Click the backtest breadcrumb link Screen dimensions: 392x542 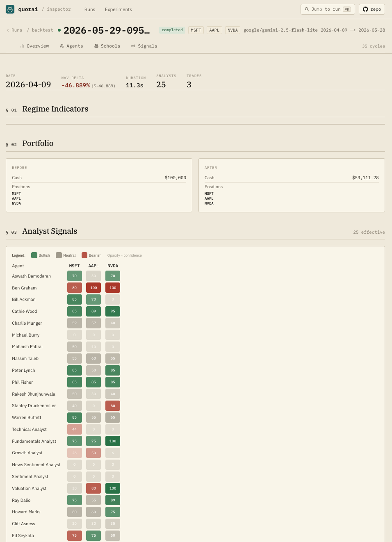pos(43,30)
